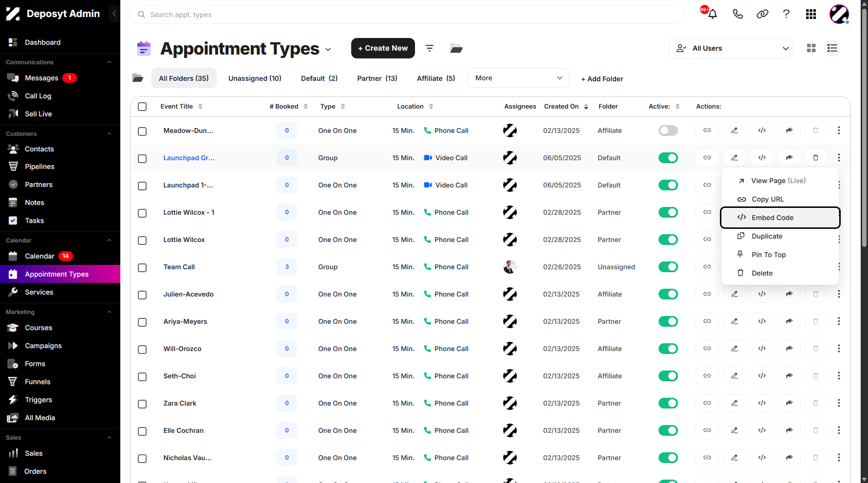This screenshot has width=868, height=483.
Task: Collapse the sidebar with the chevron
Action: [x=114, y=14]
